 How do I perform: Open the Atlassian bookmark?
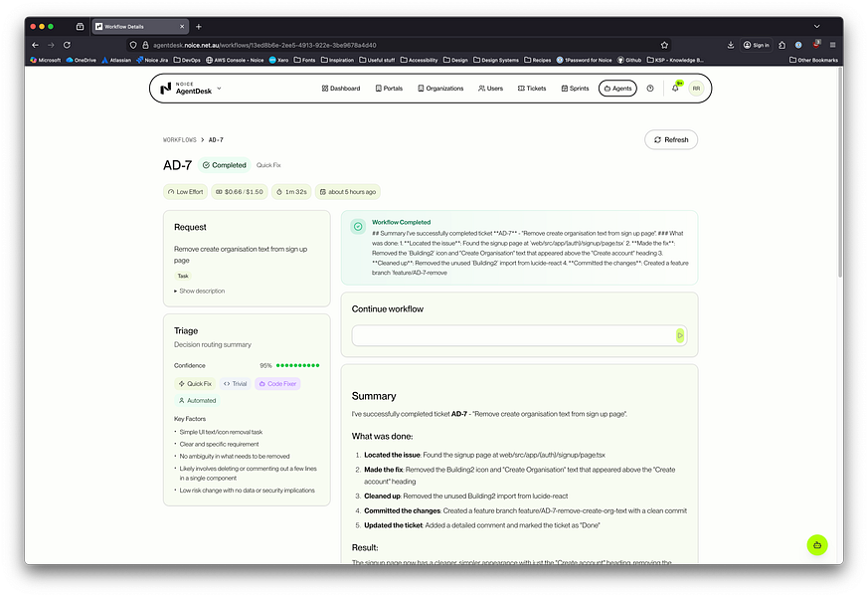pyautogui.click(x=116, y=60)
